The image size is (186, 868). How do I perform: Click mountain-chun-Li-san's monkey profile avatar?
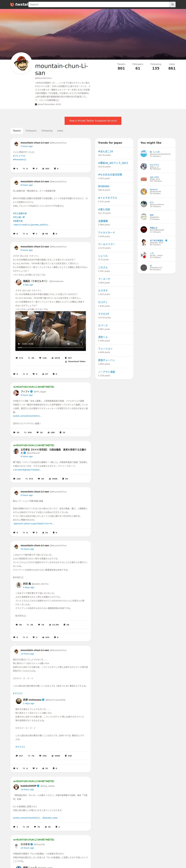point(21,63)
